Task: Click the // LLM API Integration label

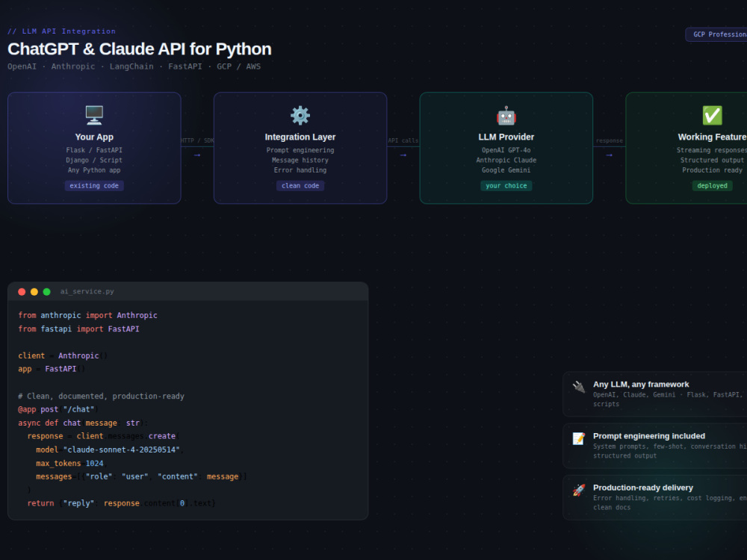Action: (x=61, y=31)
